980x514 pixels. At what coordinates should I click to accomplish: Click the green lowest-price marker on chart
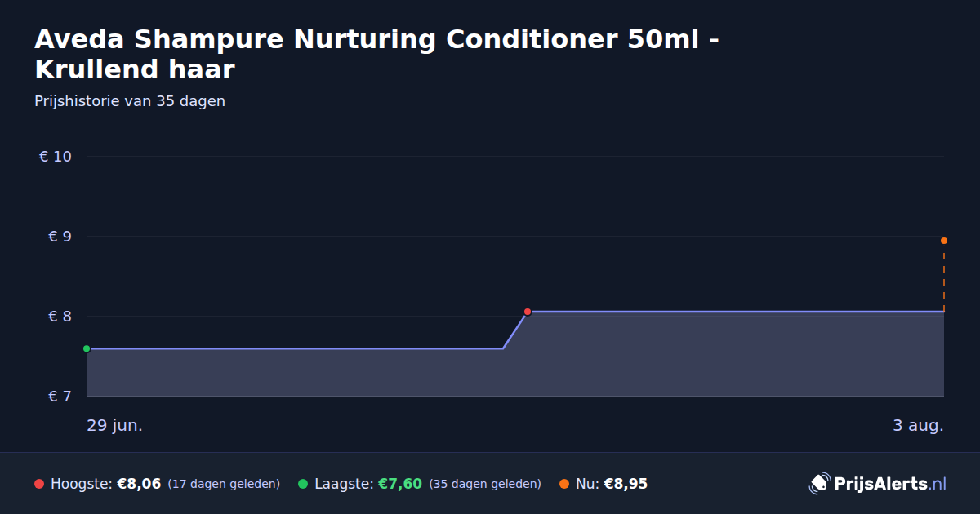[87, 348]
